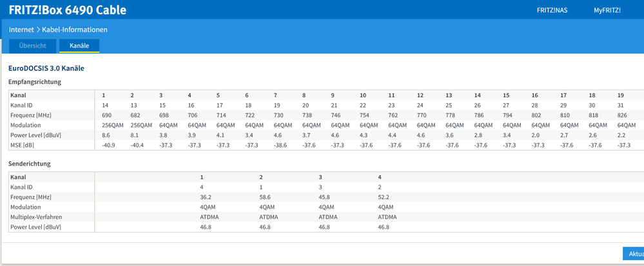This screenshot has width=644, height=266.
Task: Click the 8.1 power level value
Action: (x=135, y=135)
